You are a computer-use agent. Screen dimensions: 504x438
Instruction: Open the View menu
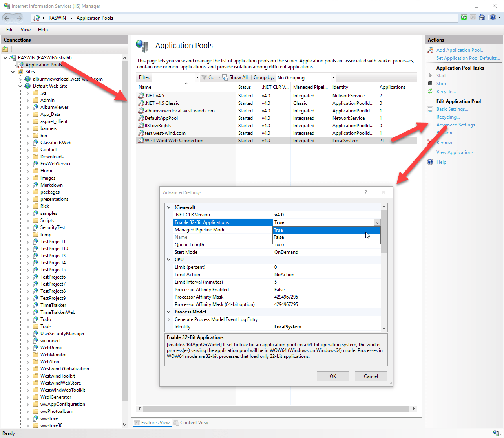26,30
